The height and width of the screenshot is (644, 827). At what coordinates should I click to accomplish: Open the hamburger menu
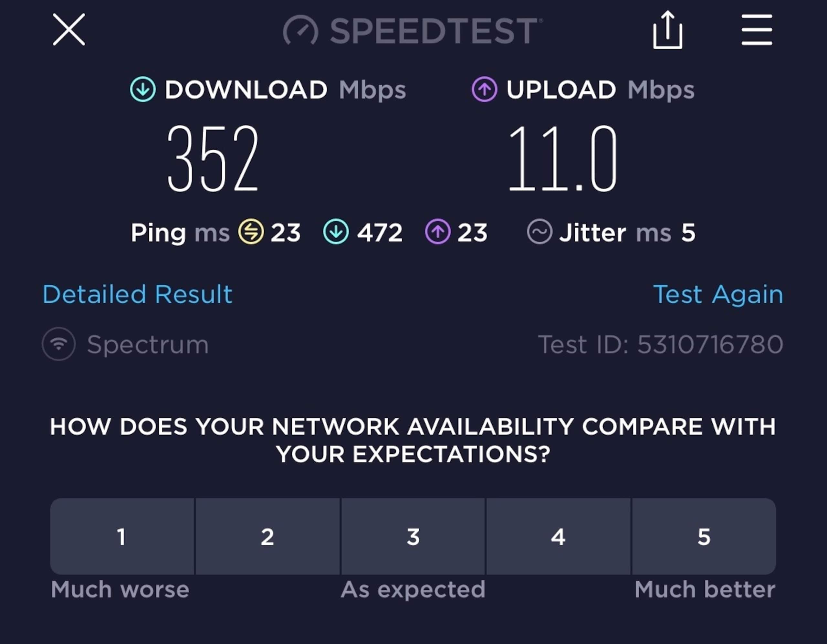click(757, 29)
